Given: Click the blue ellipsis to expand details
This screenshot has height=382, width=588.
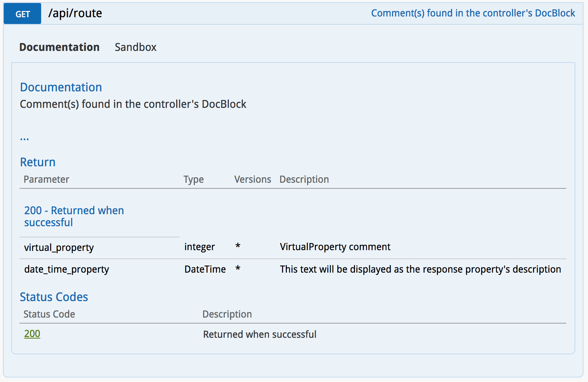Looking at the screenshot, I should (25, 139).
